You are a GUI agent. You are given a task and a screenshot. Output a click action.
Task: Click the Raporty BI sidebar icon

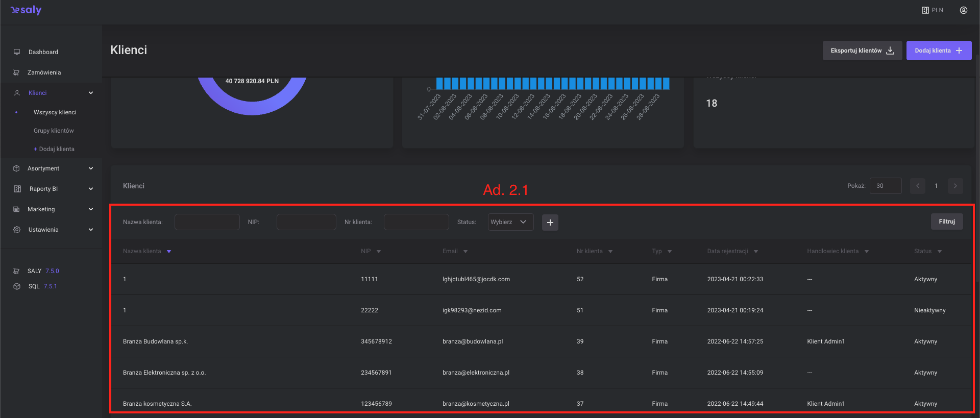(17, 189)
